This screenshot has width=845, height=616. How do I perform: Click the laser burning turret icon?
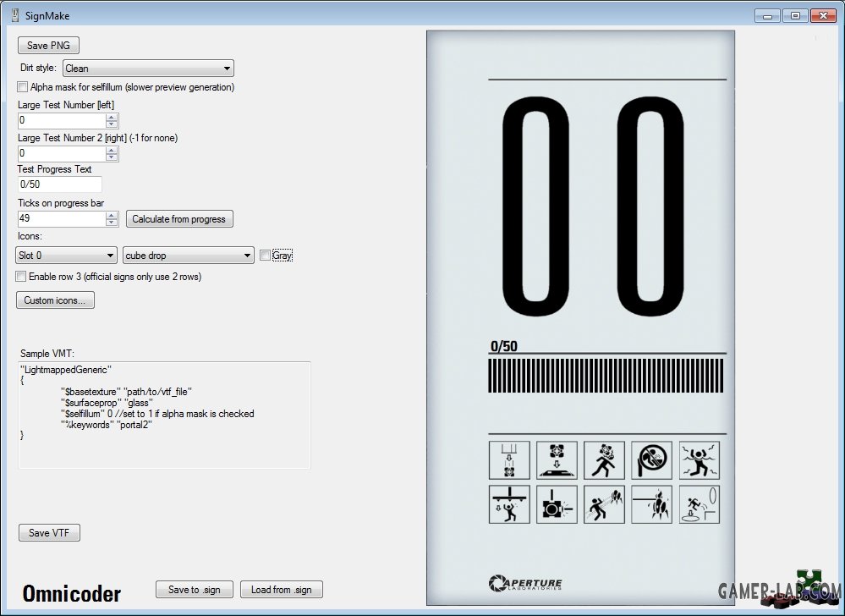pyautogui.click(x=651, y=504)
